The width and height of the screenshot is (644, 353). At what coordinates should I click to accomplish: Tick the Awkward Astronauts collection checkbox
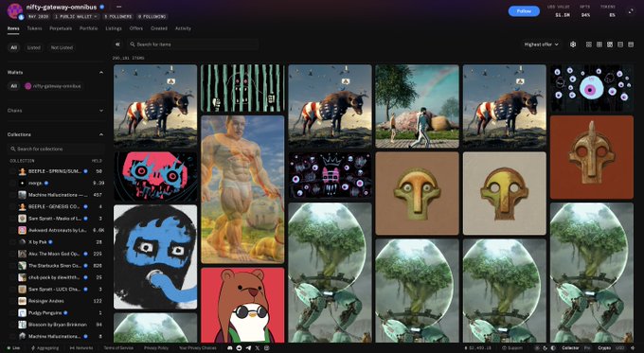(12, 230)
